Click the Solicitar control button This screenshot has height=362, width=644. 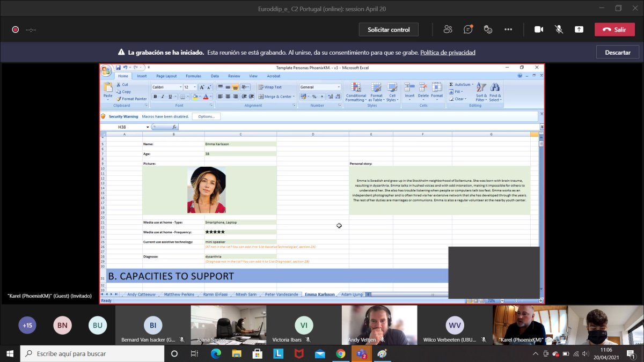click(x=389, y=29)
